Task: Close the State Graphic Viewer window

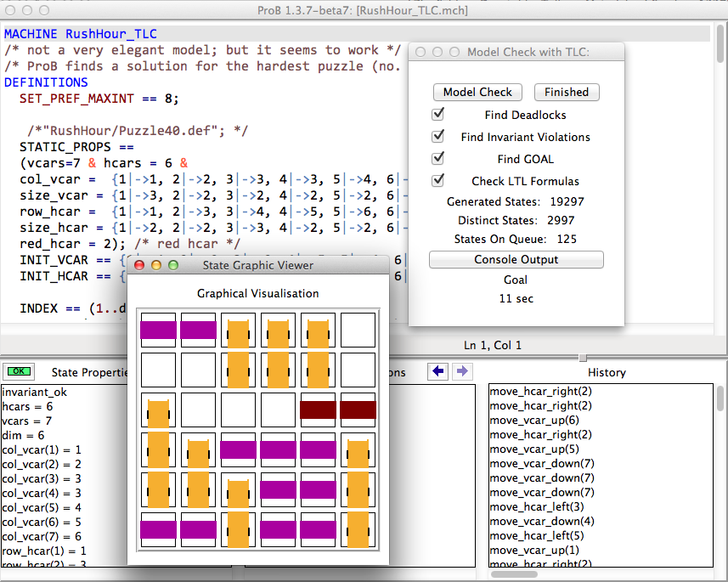Action: tap(139, 265)
